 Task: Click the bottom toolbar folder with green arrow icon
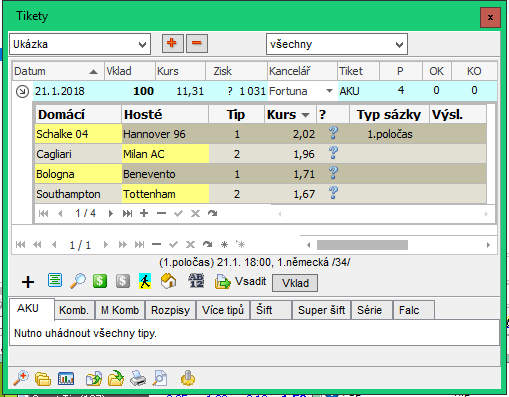pos(116,378)
